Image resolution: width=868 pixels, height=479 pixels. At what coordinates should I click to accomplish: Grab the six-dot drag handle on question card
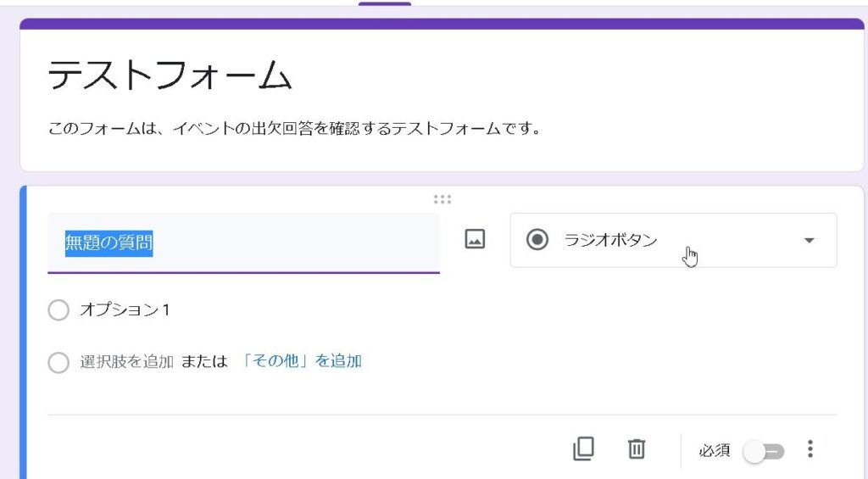[x=442, y=199]
